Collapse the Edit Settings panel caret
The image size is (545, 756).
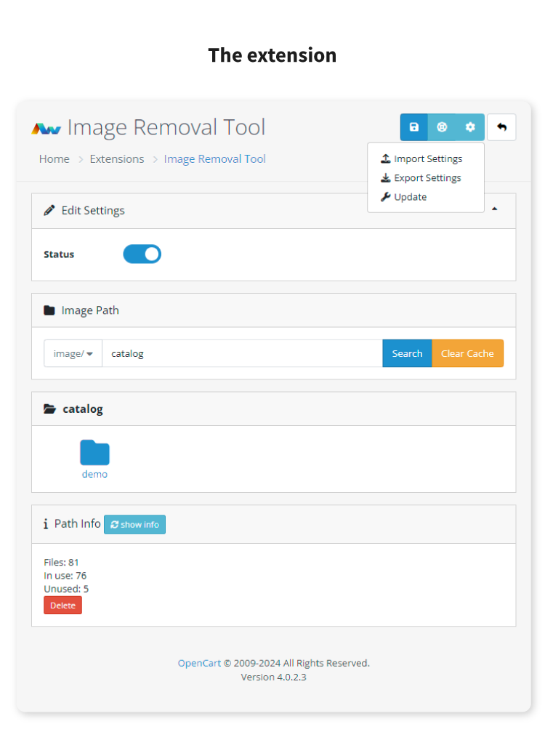[x=495, y=209]
